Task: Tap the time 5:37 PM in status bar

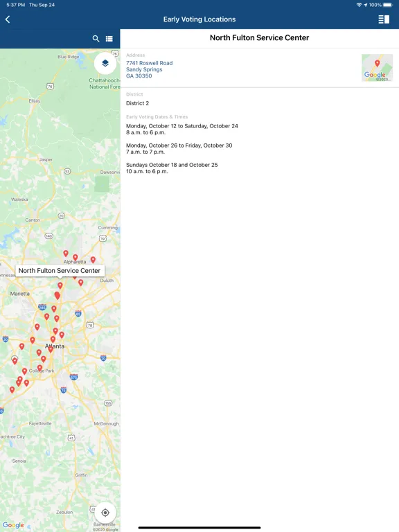Action: (16, 5)
